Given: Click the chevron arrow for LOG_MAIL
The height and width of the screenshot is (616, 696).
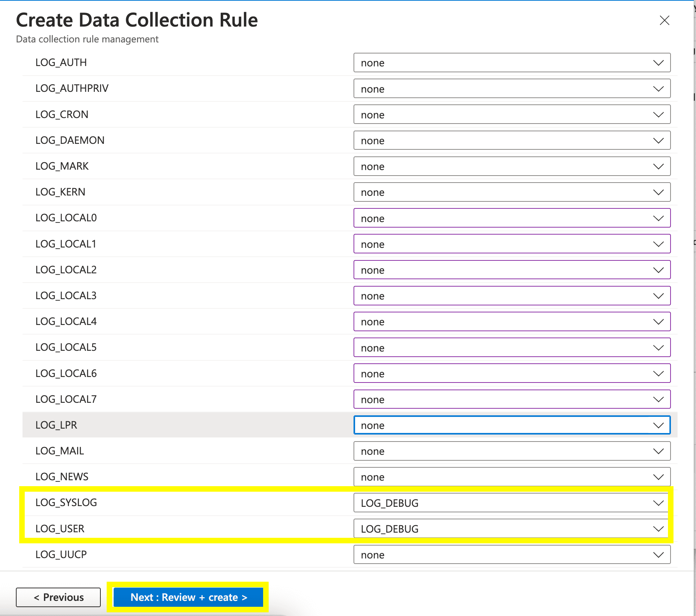Looking at the screenshot, I should [658, 451].
